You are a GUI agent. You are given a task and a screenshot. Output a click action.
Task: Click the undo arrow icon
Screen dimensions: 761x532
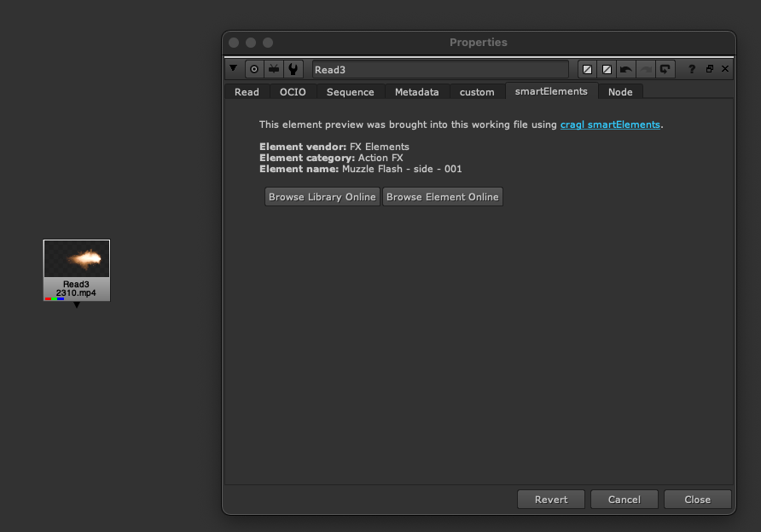point(626,69)
